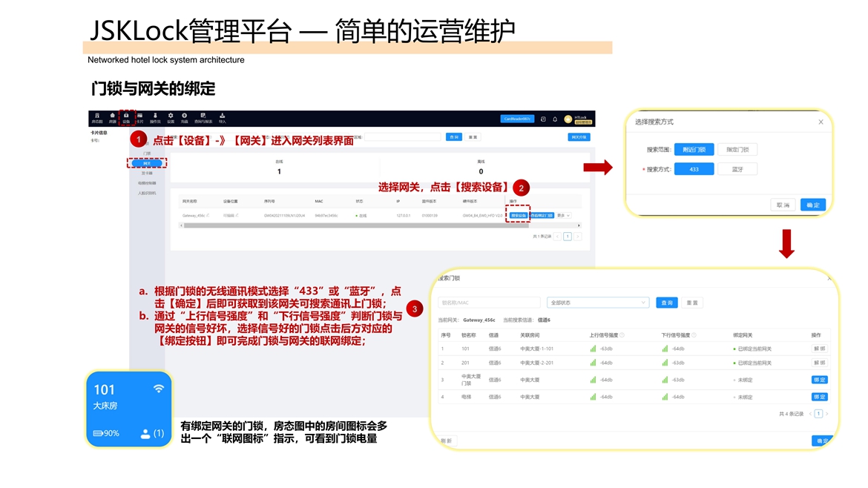Select 蓝牙 as the search method
Screen dimensions: 868x488
(737, 169)
